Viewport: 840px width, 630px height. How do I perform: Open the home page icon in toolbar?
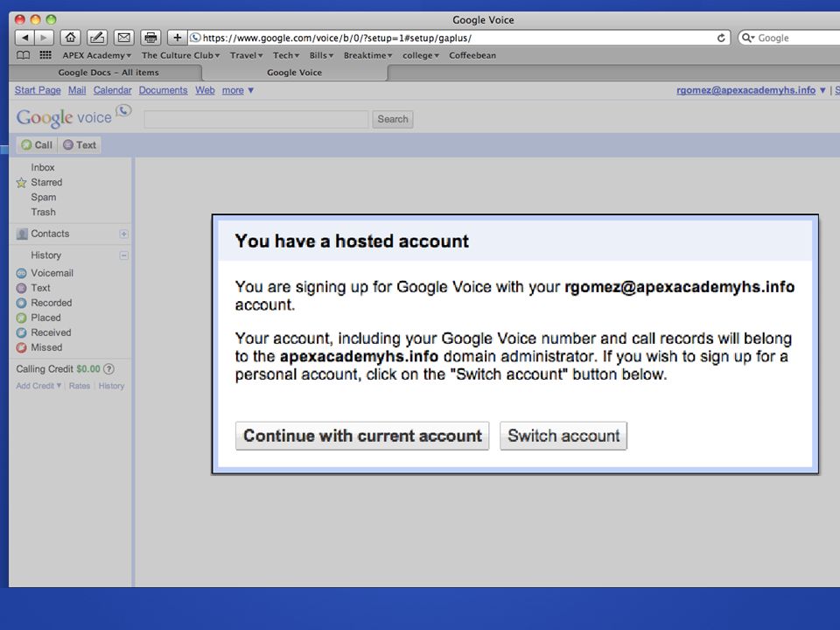pyautogui.click(x=70, y=38)
